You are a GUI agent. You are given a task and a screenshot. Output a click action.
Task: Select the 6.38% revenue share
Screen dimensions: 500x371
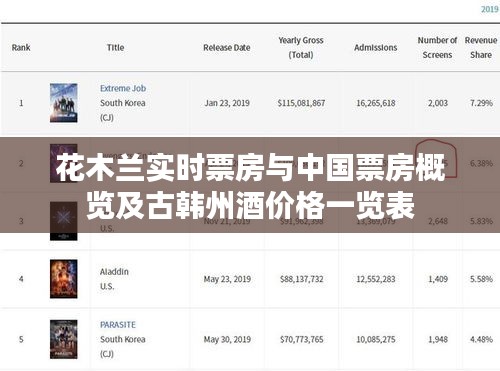pos(481,163)
